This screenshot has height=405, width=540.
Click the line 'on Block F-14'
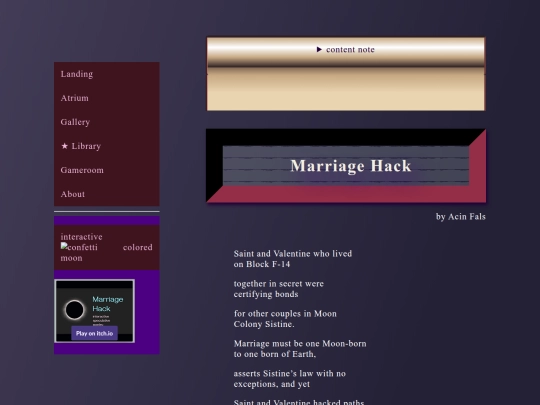(x=262, y=264)
